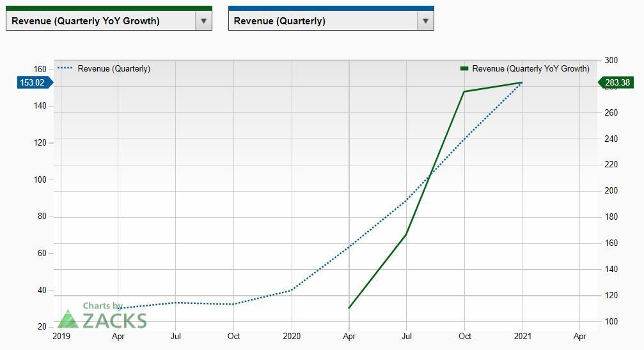Click the arrow on the first metric dropdown
The image size is (644, 350).
[203, 20]
